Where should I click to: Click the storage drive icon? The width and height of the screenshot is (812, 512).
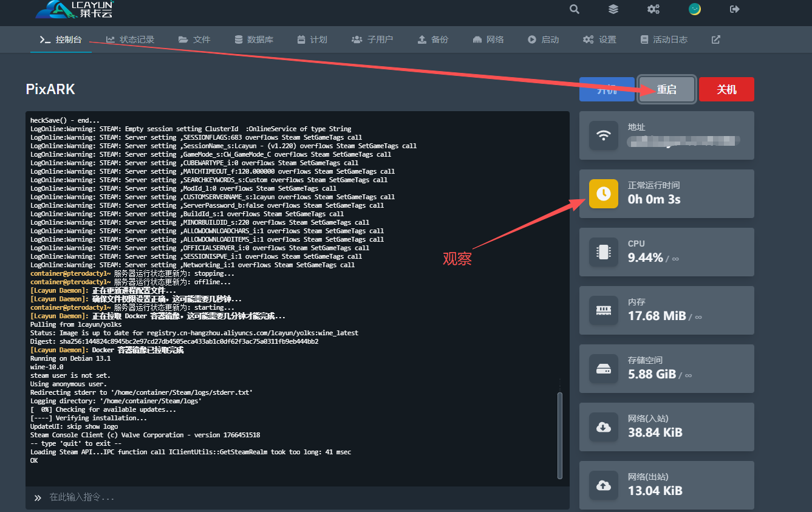coord(604,369)
